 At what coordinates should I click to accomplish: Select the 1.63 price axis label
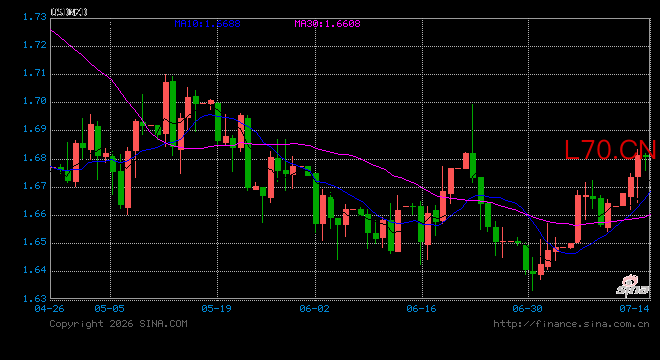click(x=35, y=299)
